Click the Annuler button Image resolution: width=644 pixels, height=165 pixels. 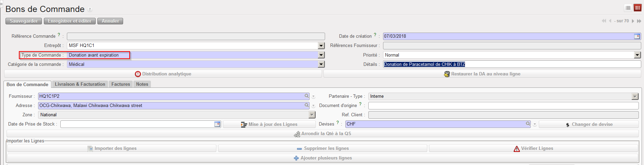(110, 21)
